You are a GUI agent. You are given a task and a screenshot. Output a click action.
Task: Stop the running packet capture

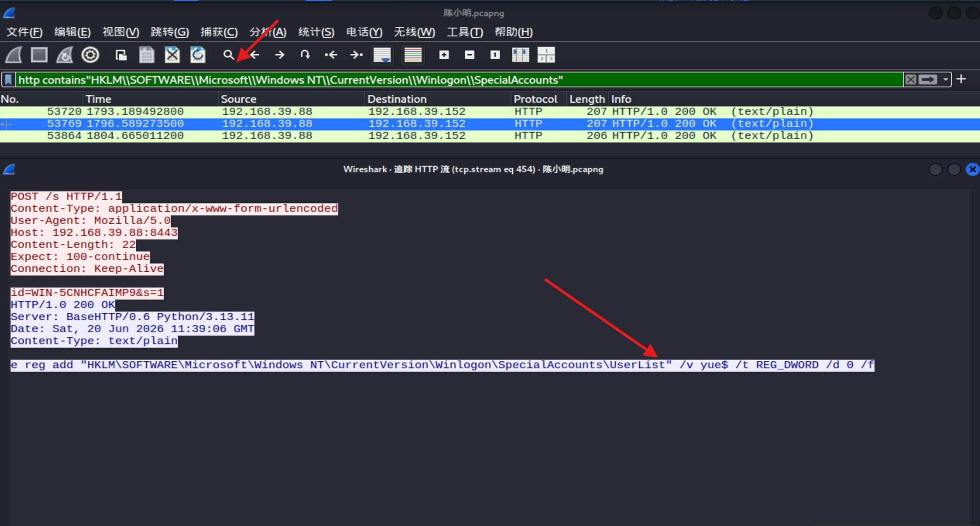pyautogui.click(x=39, y=55)
